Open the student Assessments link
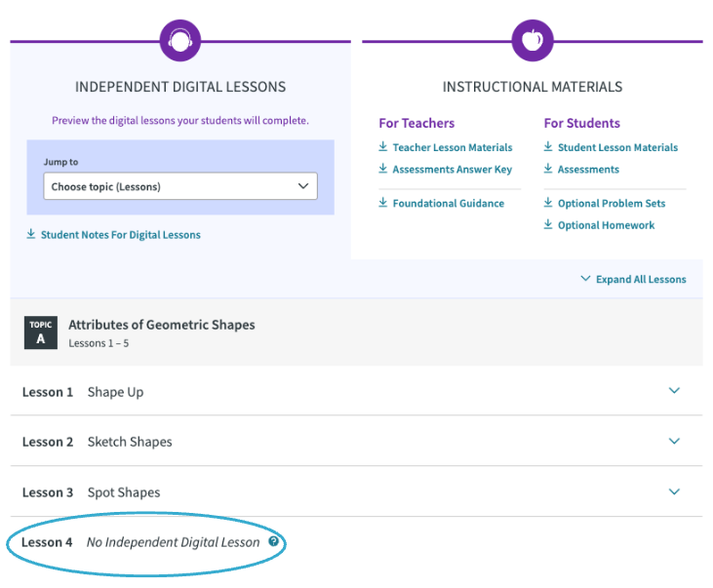The width and height of the screenshot is (713, 588). point(588,169)
